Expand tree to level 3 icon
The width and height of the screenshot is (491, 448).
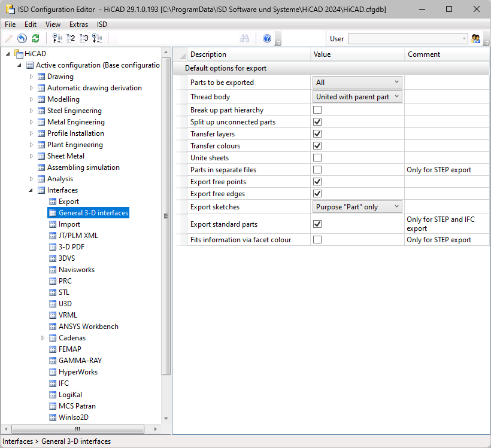[x=84, y=38]
